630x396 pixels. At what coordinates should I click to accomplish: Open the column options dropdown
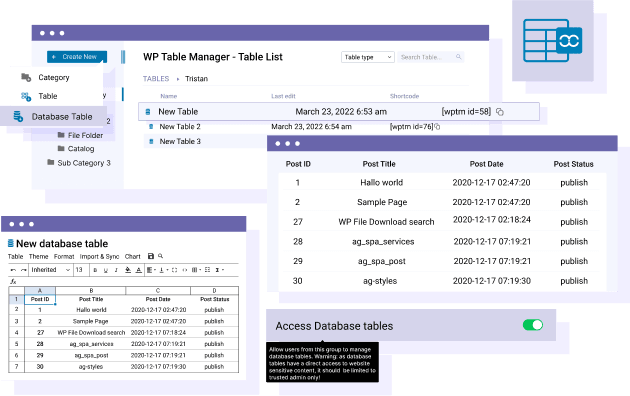pos(196,270)
